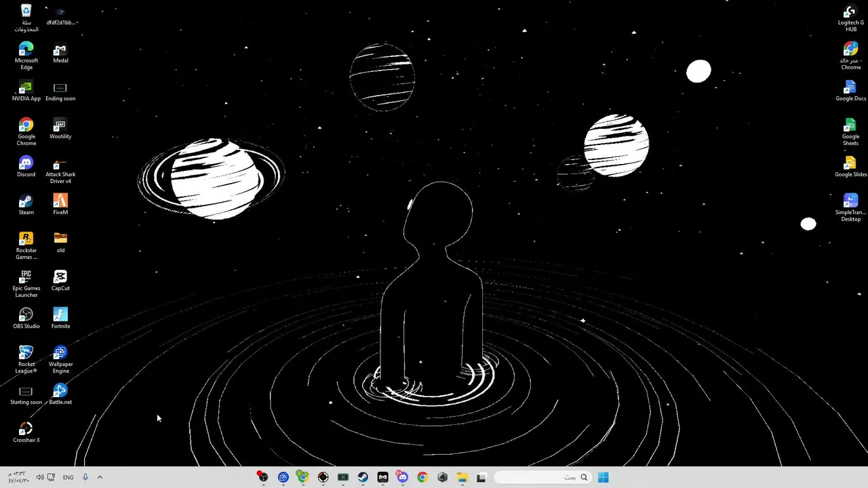Select Wallpaper Engine desktop shortcut
This screenshot has height=488, width=868.
pos(60,359)
